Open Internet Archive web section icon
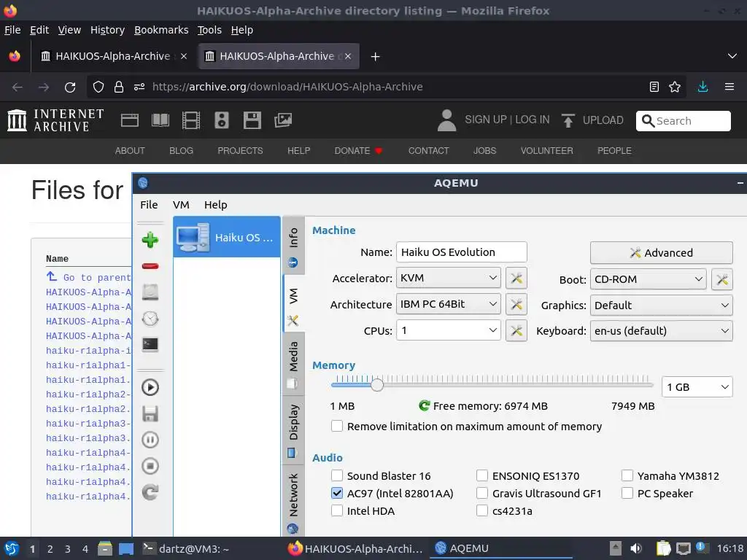This screenshot has height=560, width=747. point(130,120)
